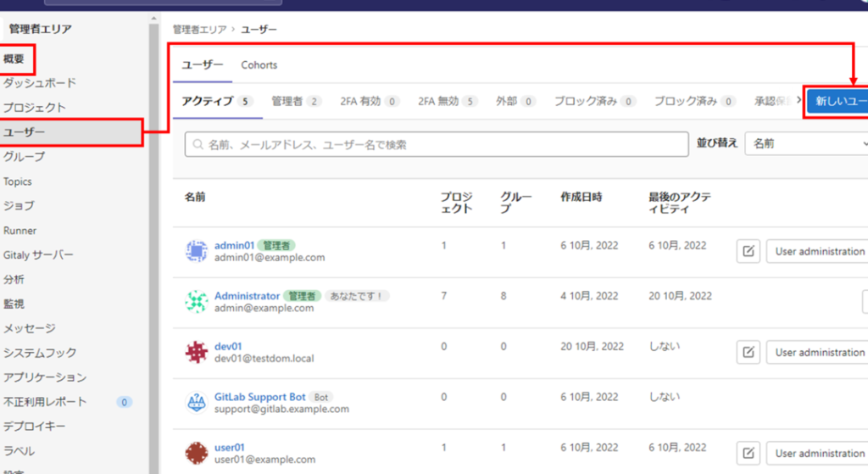Open User administration dropdown for admin01

pos(818,252)
